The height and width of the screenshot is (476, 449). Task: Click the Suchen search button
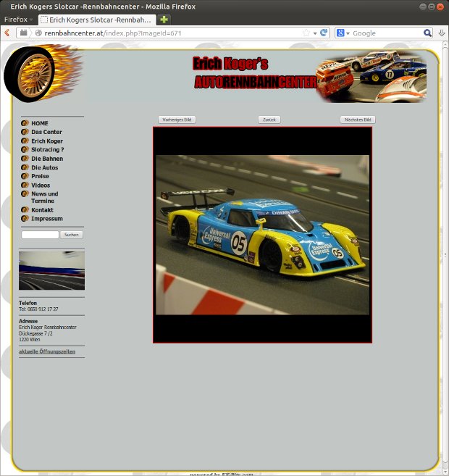pos(71,235)
